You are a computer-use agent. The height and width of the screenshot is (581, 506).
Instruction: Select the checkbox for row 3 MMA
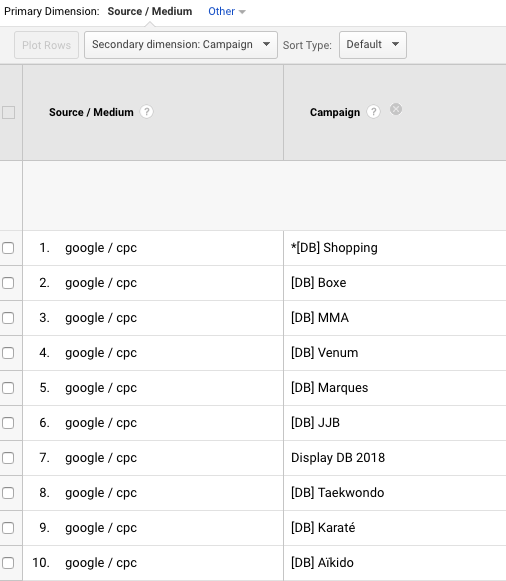point(8,318)
